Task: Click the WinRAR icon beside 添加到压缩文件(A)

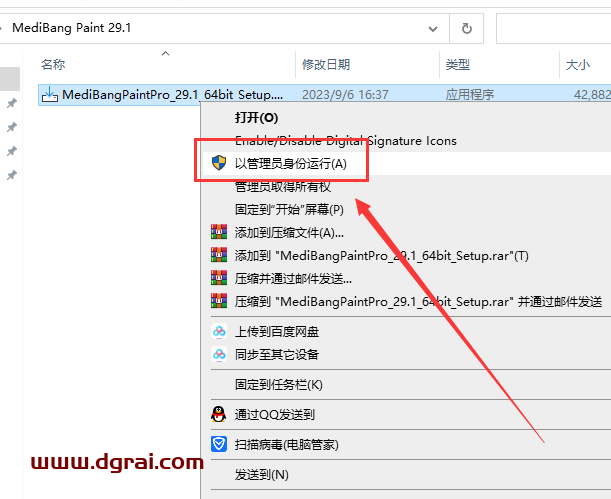Action: point(219,232)
